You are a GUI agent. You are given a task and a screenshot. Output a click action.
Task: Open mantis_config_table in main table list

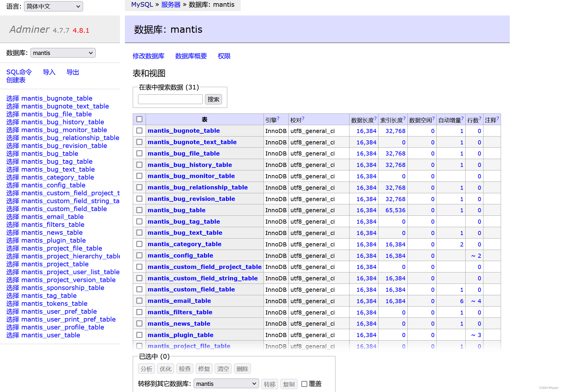click(180, 255)
